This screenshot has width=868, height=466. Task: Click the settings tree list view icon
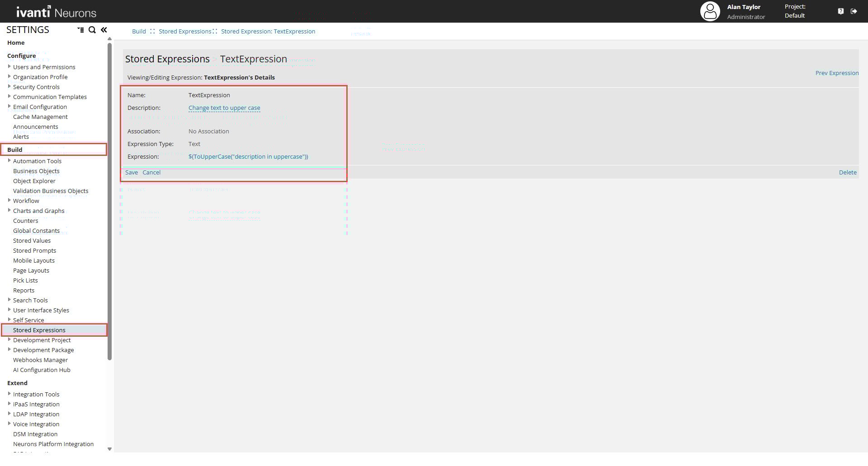point(80,30)
